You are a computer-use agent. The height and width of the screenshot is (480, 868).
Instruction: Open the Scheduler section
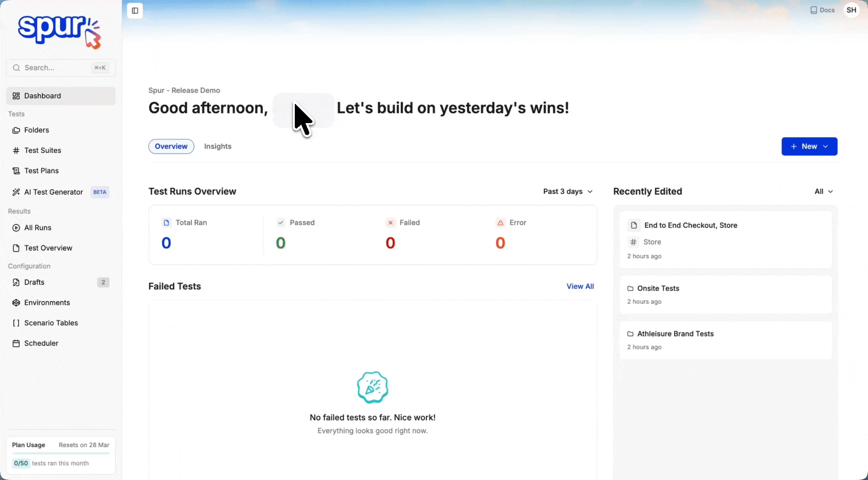point(41,343)
